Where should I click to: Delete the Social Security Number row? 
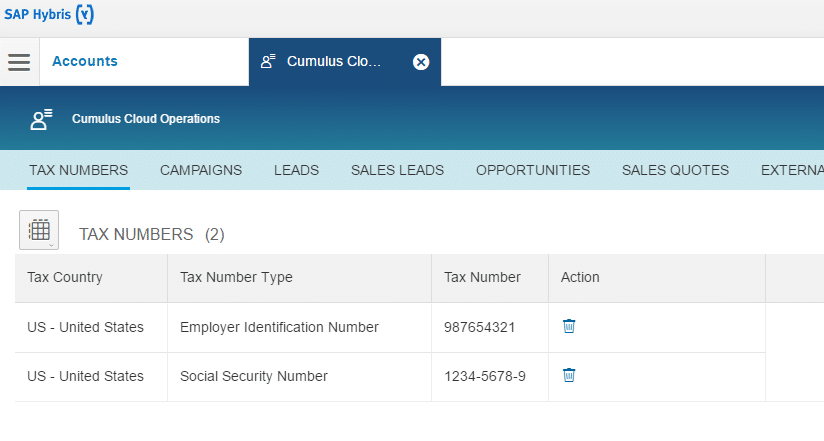coord(569,375)
